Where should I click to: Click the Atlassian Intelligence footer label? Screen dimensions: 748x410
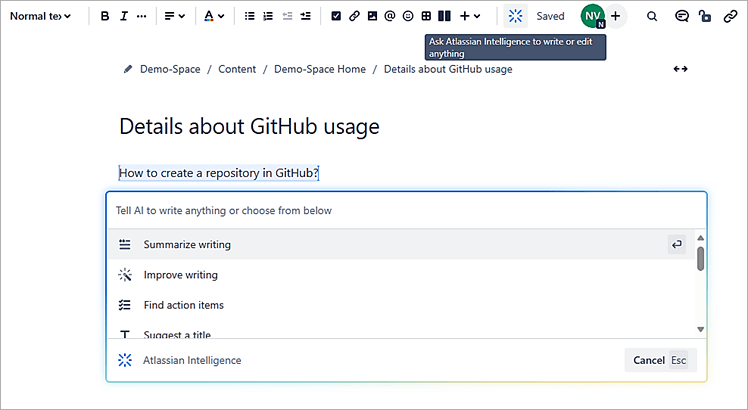pos(192,360)
